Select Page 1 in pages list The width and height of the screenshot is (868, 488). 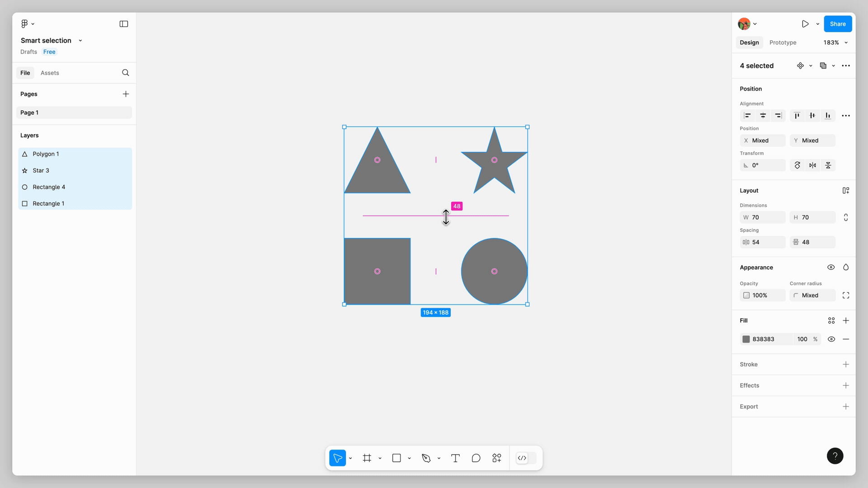click(74, 113)
